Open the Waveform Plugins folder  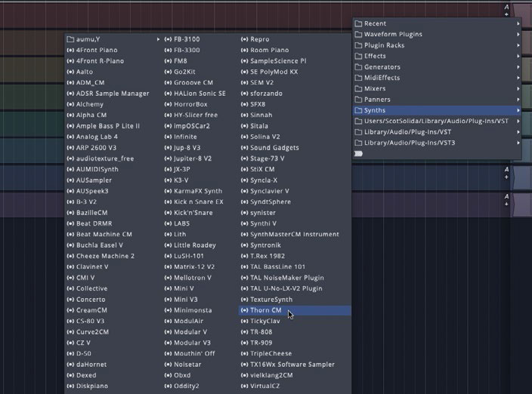click(x=437, y=34)
